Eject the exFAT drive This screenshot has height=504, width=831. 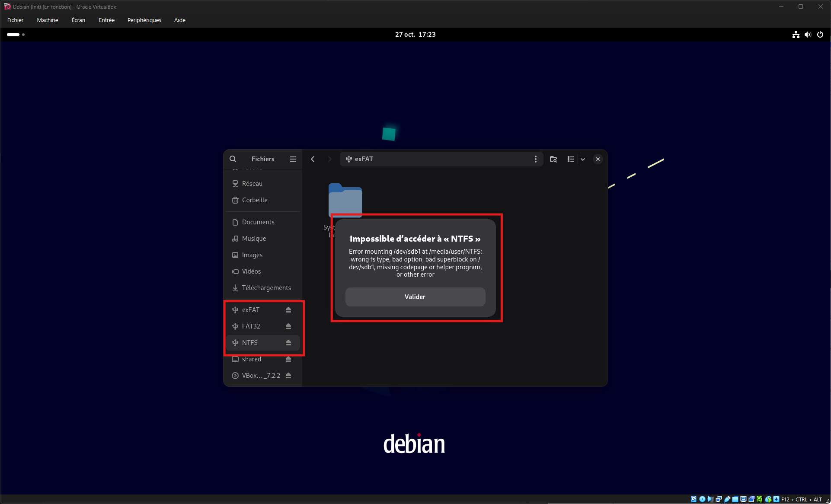click(288, 310)
